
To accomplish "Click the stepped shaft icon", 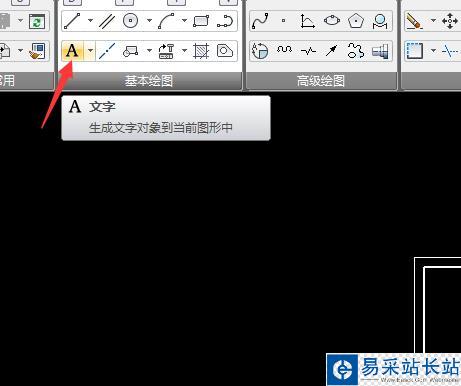I will pyautogui.click(x=380, y=51).
